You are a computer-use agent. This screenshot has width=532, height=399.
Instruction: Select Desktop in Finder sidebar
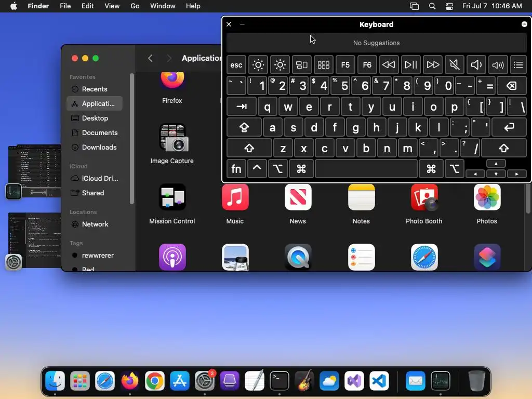[95, 118]
